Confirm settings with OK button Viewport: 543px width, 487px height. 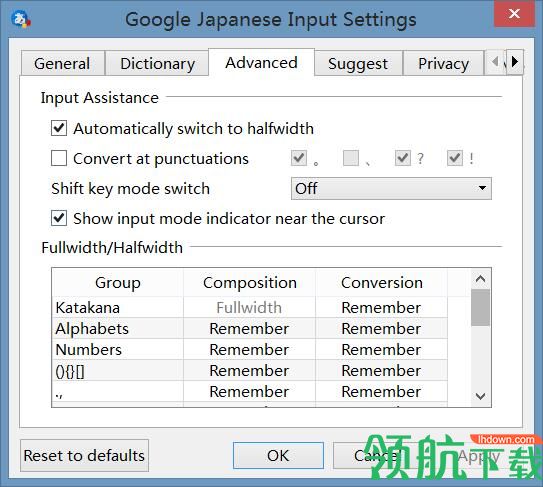click(278, 455)
